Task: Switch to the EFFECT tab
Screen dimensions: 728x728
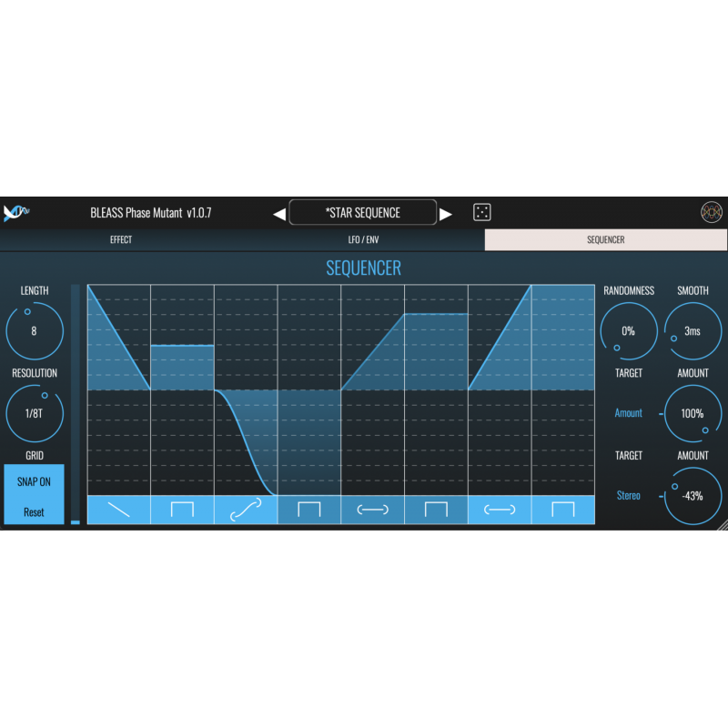Action: (121, 240)
